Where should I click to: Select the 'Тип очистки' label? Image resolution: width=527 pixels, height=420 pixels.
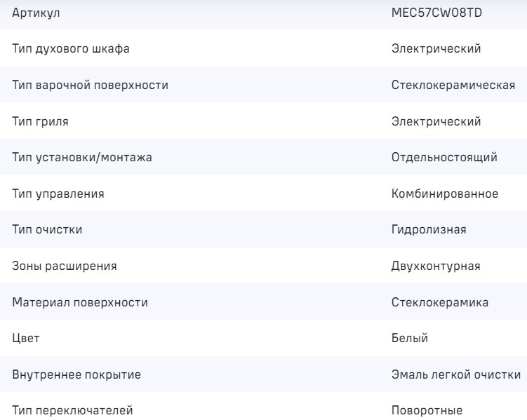pyautogui.click(x=48, y=230)
